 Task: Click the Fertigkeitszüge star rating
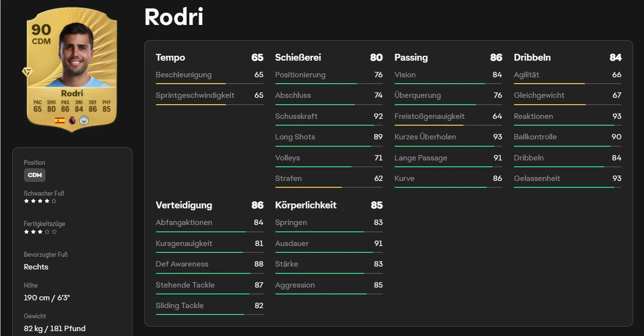40,232
